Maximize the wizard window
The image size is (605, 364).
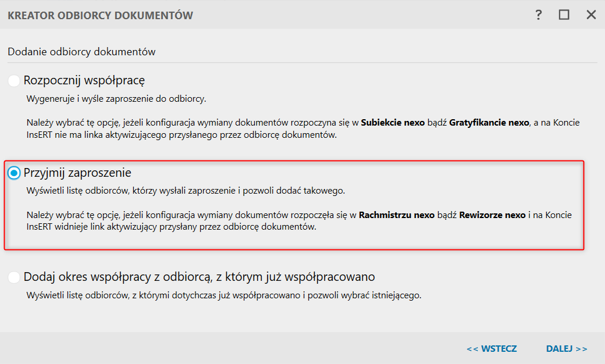click(564, 15)
